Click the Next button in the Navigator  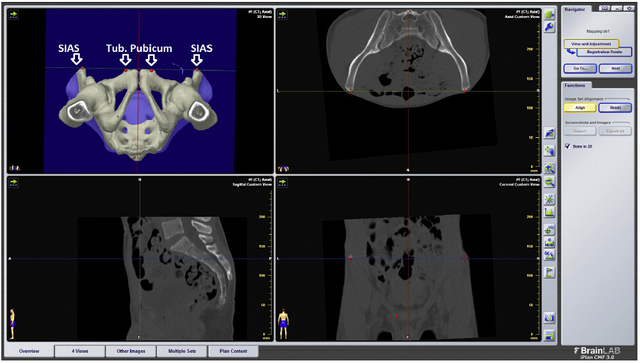(616, 69)
